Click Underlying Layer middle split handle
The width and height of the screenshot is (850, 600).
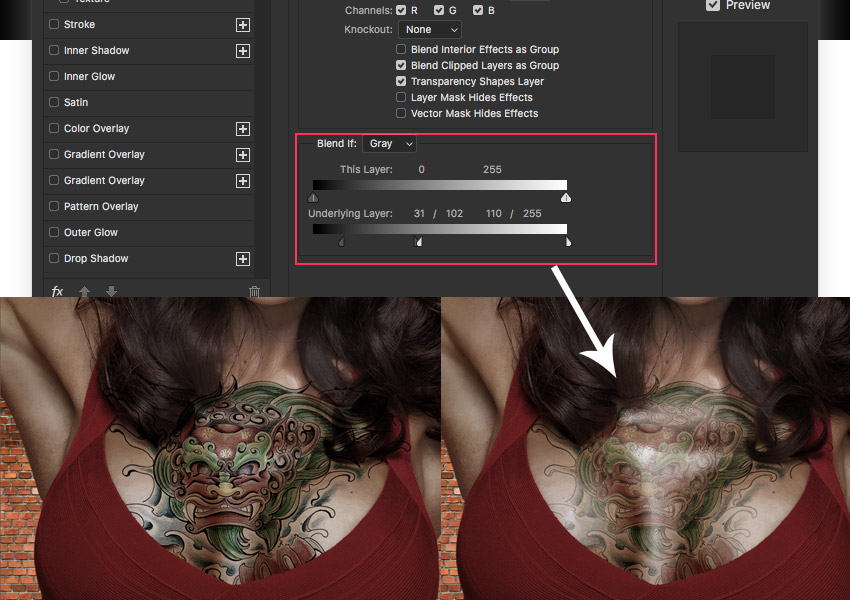tap(418, 241)
